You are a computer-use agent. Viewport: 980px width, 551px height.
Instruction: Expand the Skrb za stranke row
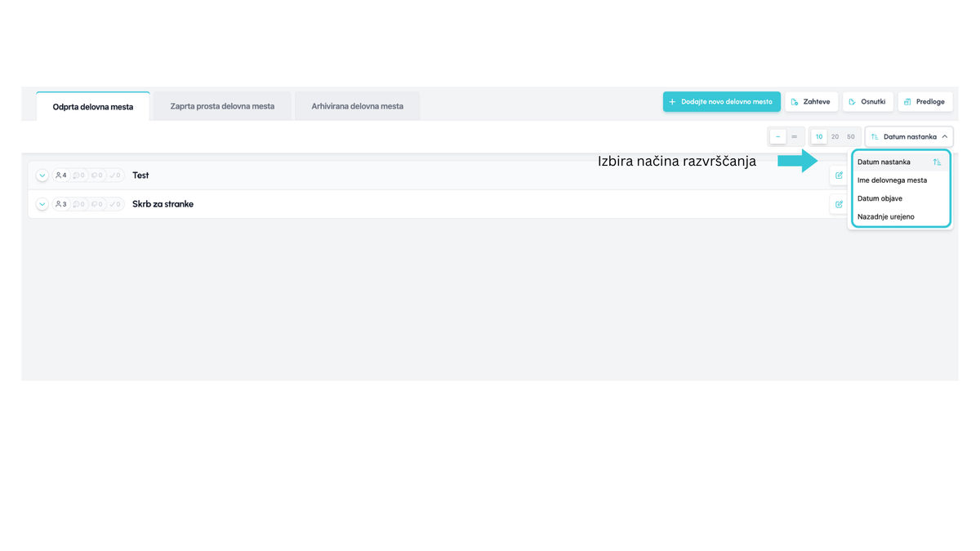coord(42,204)
